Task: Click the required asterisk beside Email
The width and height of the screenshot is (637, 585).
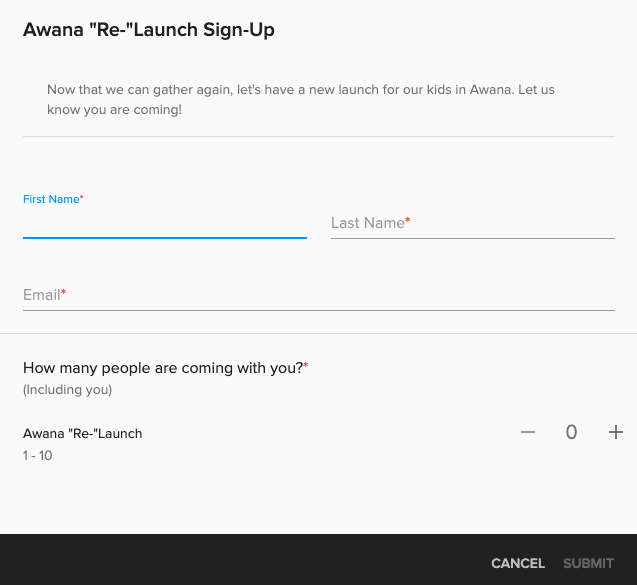Action: pos(64,293)
